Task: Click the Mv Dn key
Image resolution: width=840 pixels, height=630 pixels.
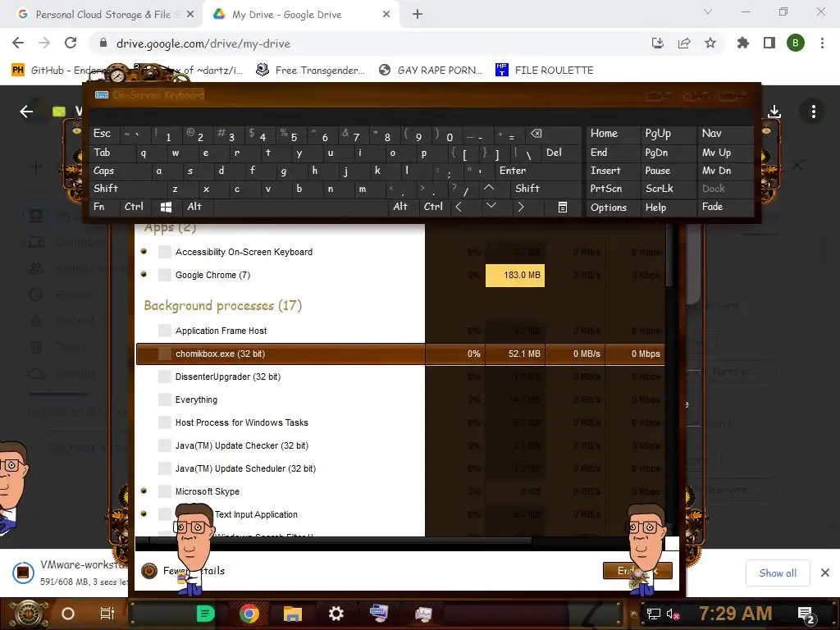Action: pos(724,171)
